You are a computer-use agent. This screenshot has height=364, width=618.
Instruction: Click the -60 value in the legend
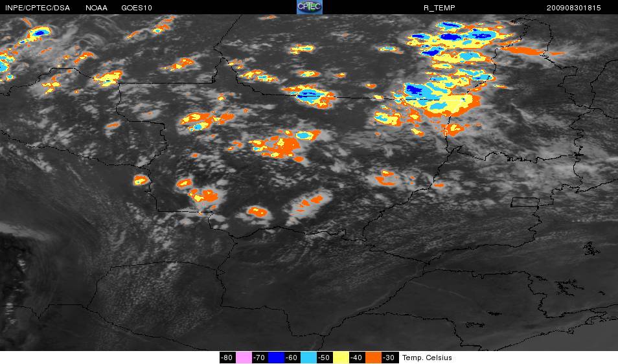tap(292, 358)
